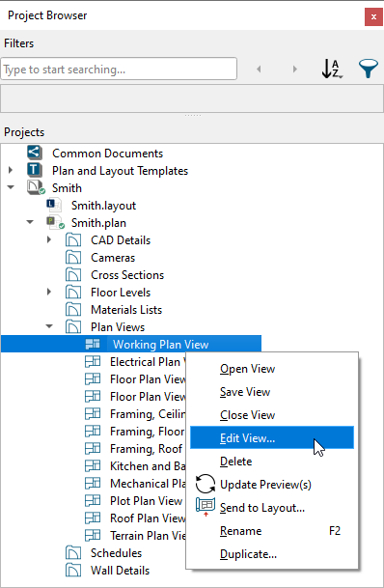
Task: Click the Smith.plan file icon
Action: tap(55, 222)
